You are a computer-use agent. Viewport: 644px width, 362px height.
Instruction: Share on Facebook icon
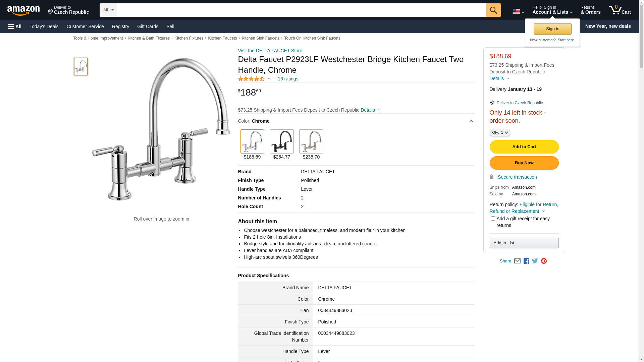526,261
